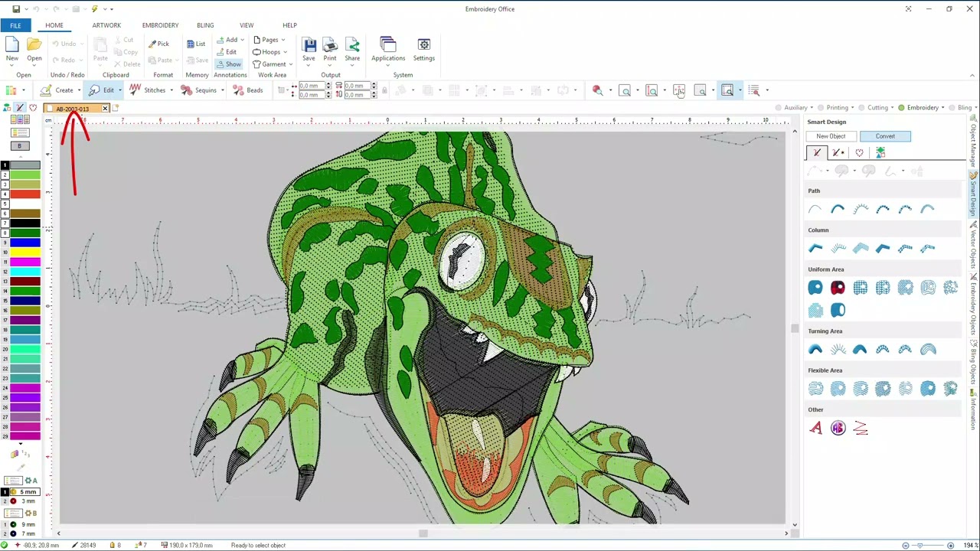The image size is (980, 551).
Task: Open the Stitches tool dropdown arrow
Action: pyautogui.click(x=171, y=90)
